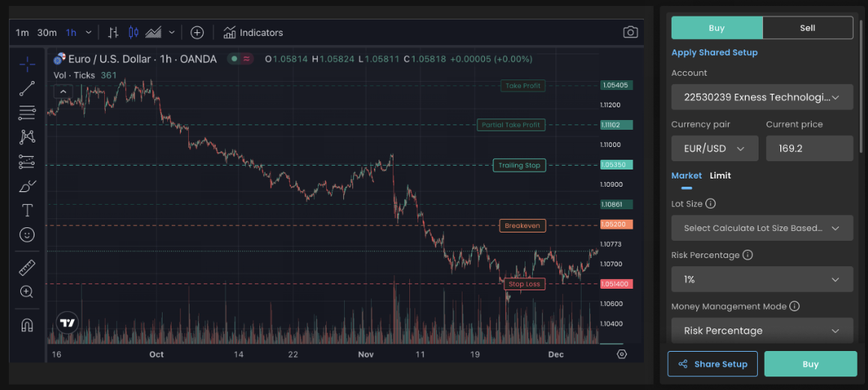Expand the Account selection dropdown
Image resolution: width=868 pixels, height=390 pixels.
coord(762,97)
